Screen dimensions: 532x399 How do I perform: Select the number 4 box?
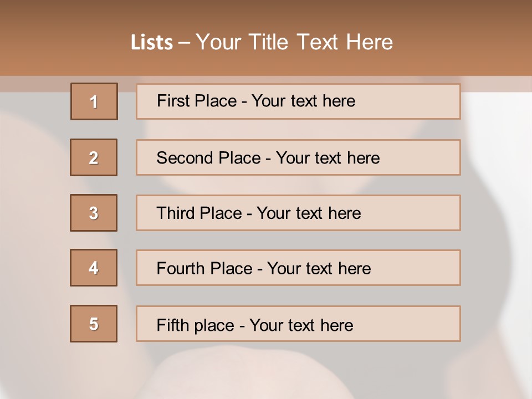[94, 268]
